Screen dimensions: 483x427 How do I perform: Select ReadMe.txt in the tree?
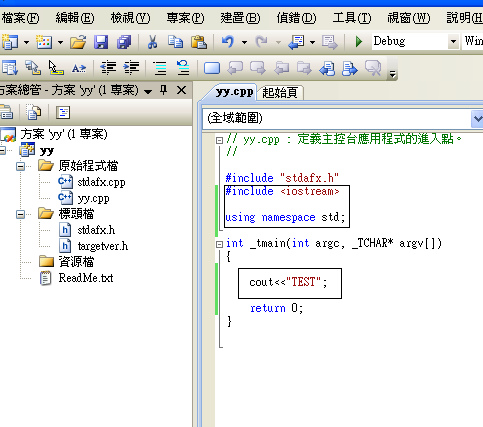(x=86, y=278)
